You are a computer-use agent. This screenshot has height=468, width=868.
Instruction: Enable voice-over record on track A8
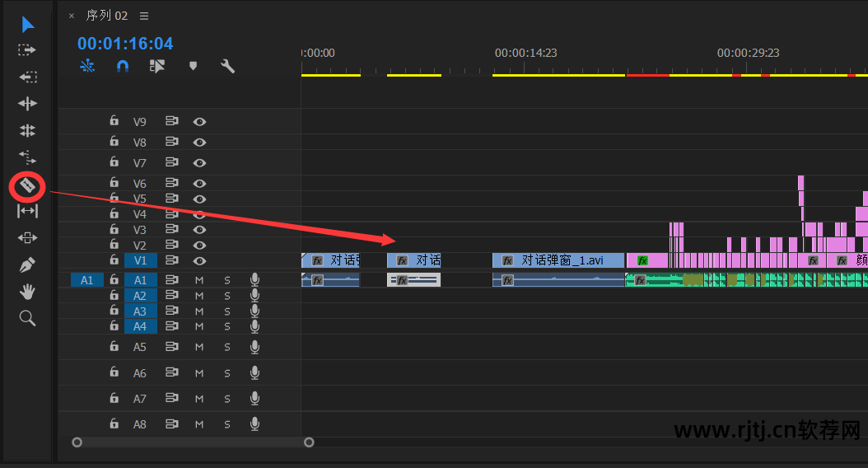pos(254,424)
